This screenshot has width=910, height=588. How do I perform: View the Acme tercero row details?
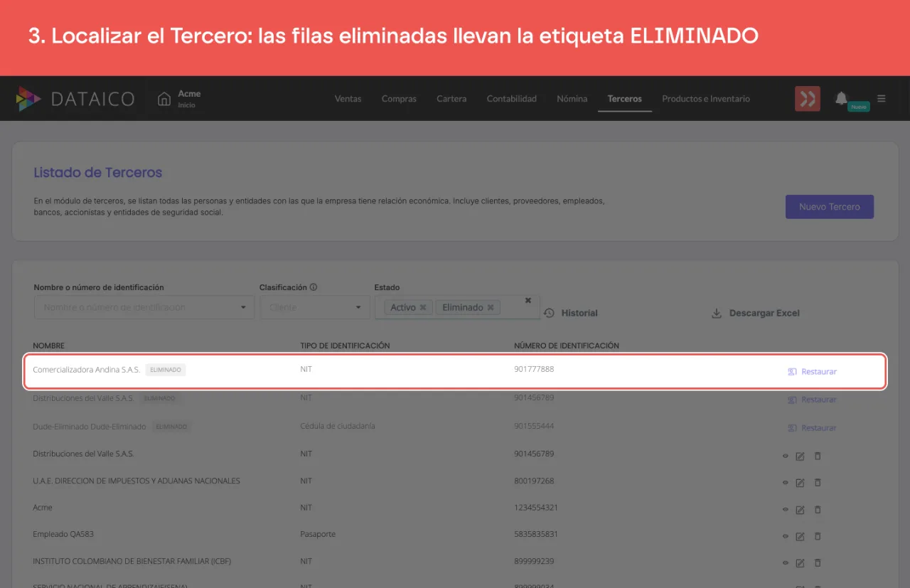786,510
